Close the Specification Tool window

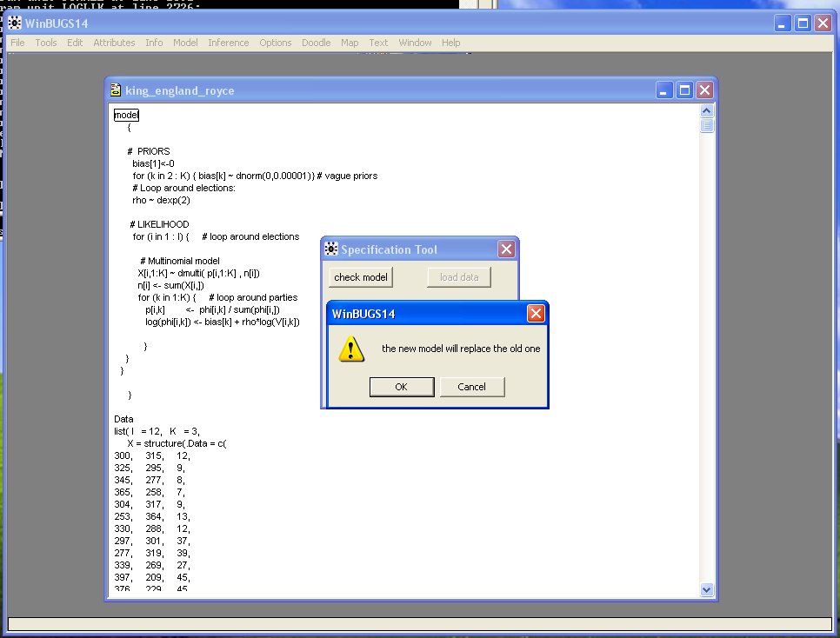[x=506, y=249]
